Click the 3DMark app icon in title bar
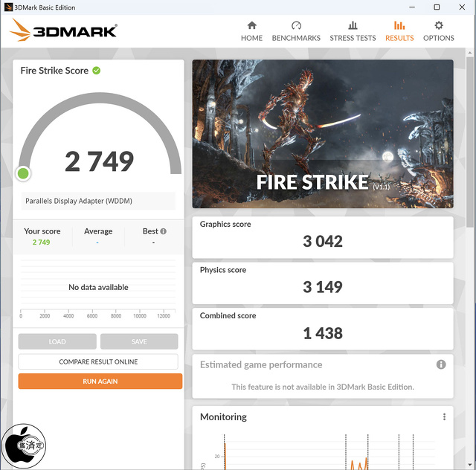 pos(8,7)
